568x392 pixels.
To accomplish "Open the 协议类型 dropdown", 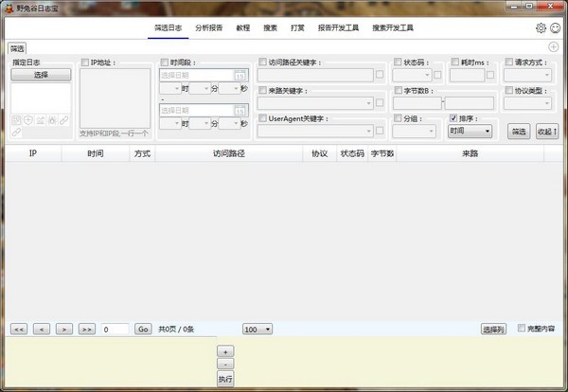I will click(x=528, y=103).
